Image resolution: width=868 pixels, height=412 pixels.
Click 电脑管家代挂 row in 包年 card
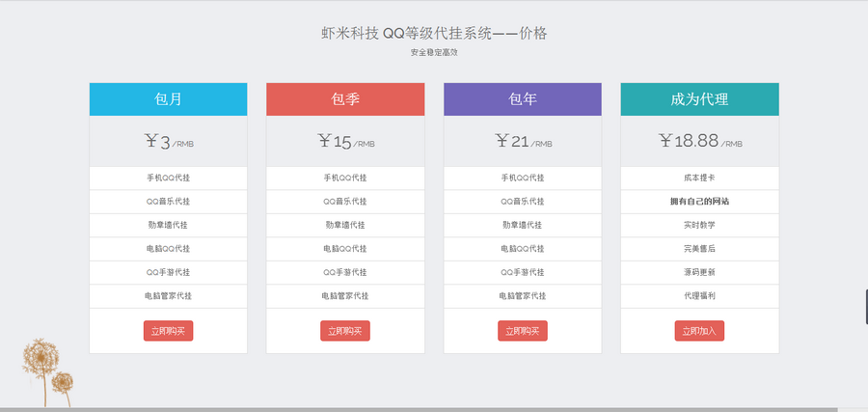click(x=523, y=296)
